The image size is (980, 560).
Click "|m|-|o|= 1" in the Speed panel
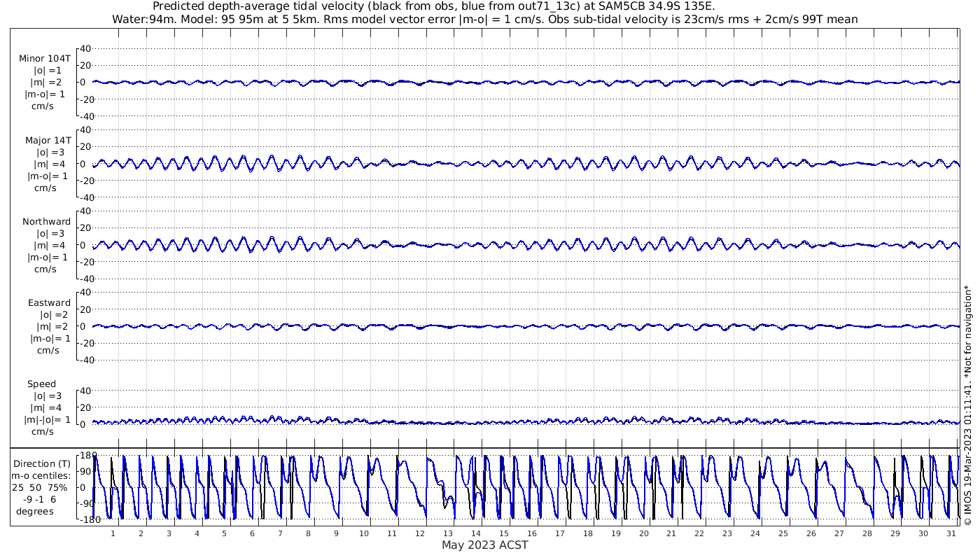[x=48, y=420]
